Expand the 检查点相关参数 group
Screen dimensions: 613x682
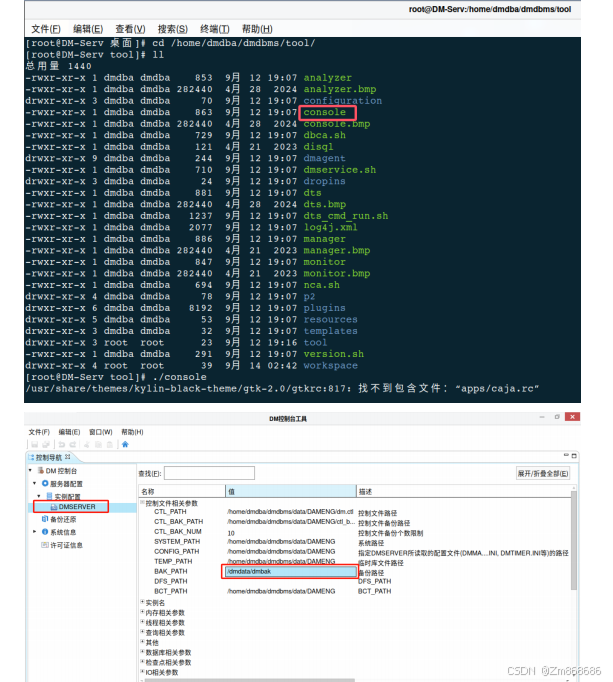coord(142,662)
